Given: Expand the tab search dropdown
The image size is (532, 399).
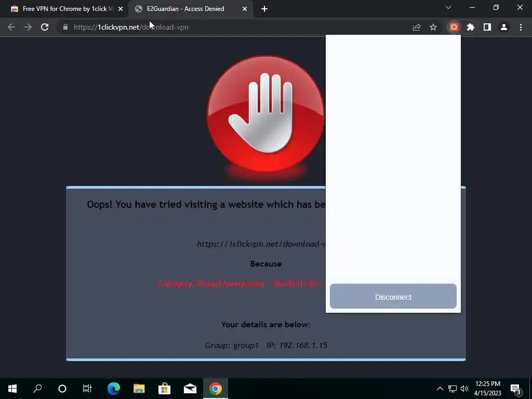Looking at the screenshot, I should [x=448, y=7].
